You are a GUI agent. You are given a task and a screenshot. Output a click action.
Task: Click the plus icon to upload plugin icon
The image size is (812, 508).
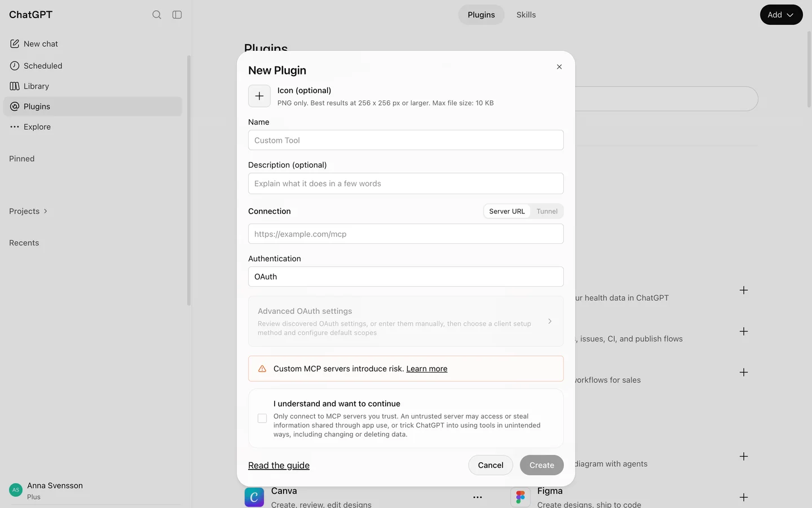click(x=259, y=96)
